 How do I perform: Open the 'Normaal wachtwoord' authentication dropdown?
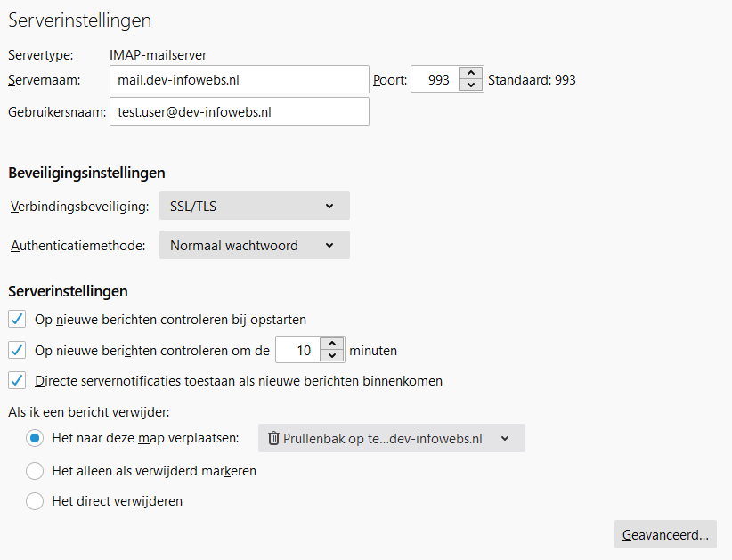pos(254,245)
